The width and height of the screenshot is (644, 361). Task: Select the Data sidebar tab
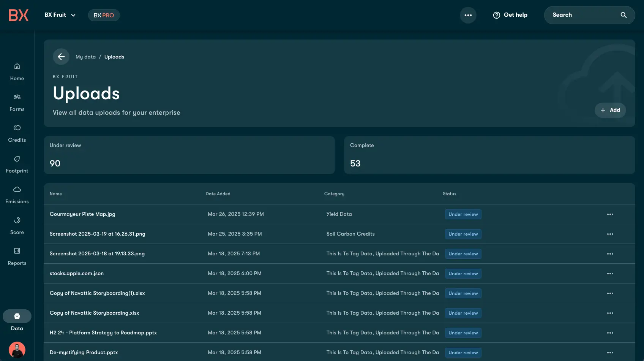click(x=17, y=321)
